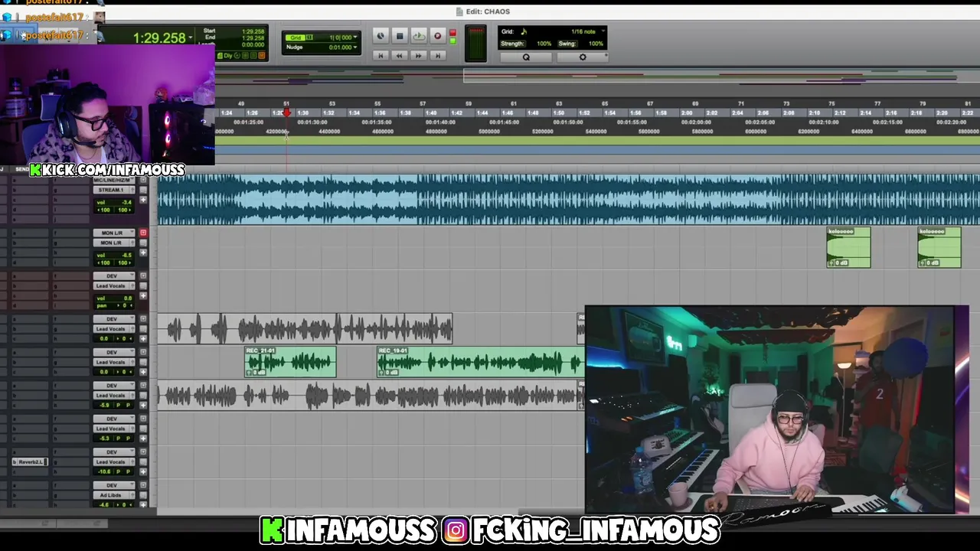
Task: Click the red playhead marker on the timeline ruler
Action: point(287,113)
